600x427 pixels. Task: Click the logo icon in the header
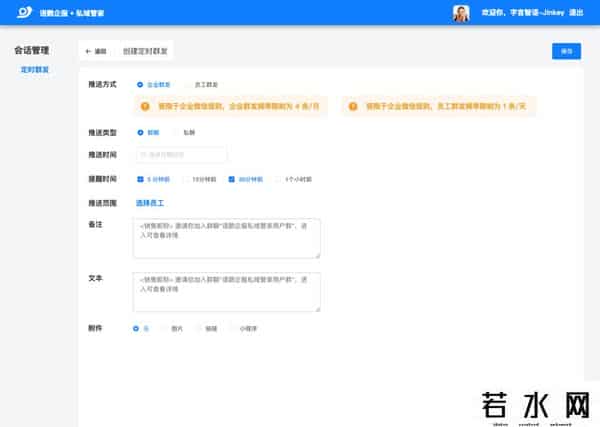tap(24, 12)
